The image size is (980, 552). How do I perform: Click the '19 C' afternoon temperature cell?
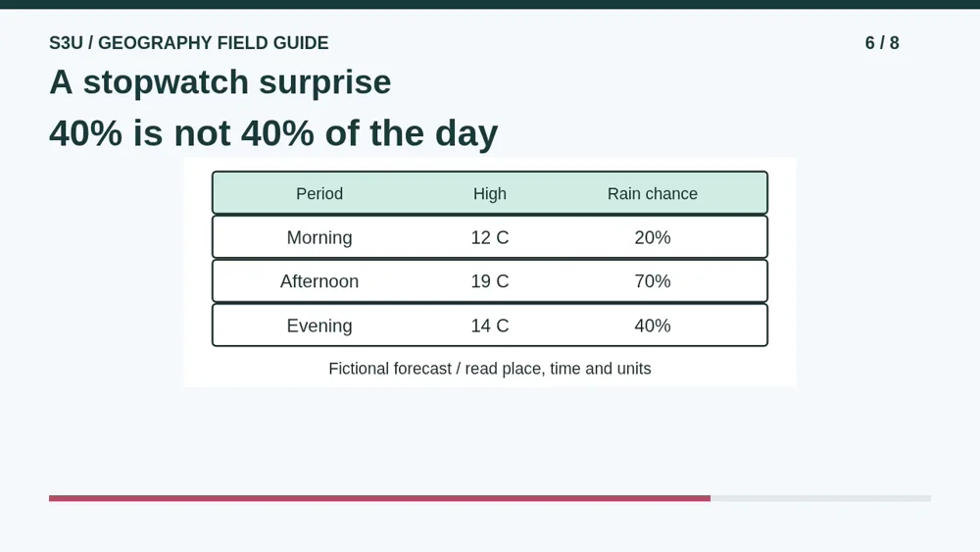coord(489,281)
